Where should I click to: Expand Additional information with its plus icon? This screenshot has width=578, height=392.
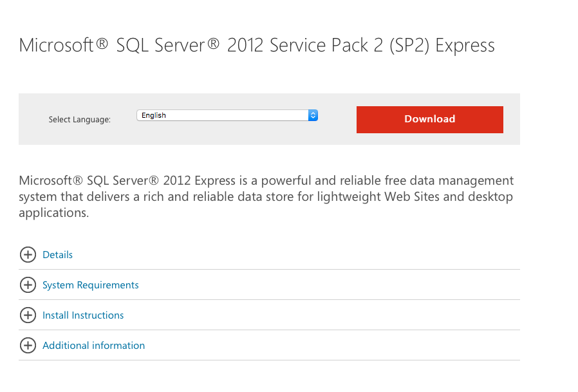(x=28, y=346)
